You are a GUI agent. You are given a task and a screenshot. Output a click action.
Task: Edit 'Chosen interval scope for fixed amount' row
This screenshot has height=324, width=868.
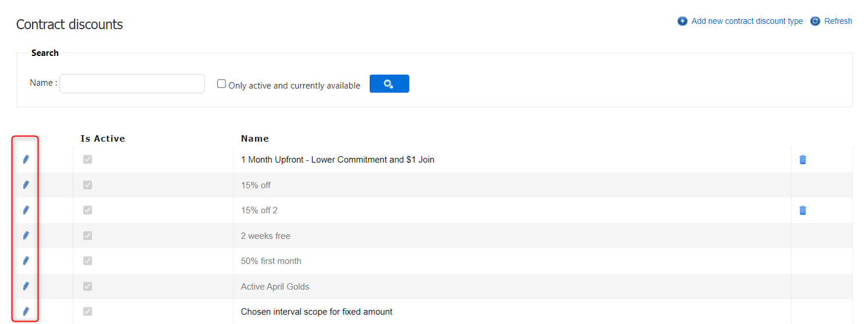pyautogui.click(x=26, y=311)
